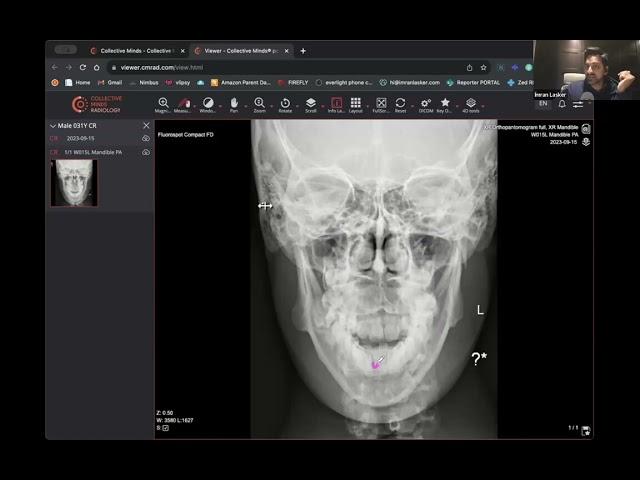The height and width of the screenshot is (480, 640).
Task: Select the Magnify tool in the toolbar
Action: pos(163,103)
